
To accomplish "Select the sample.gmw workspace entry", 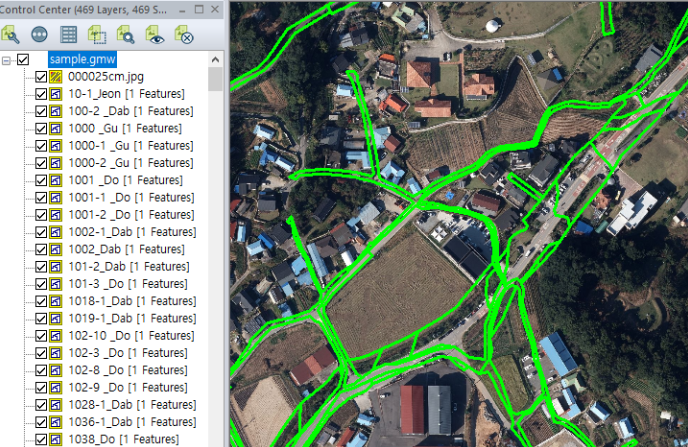I will click(x=82, y=59).
